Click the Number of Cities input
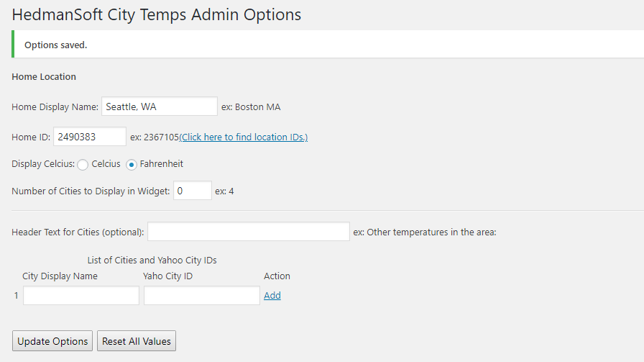The image size is (644, 362). [192, 191]
